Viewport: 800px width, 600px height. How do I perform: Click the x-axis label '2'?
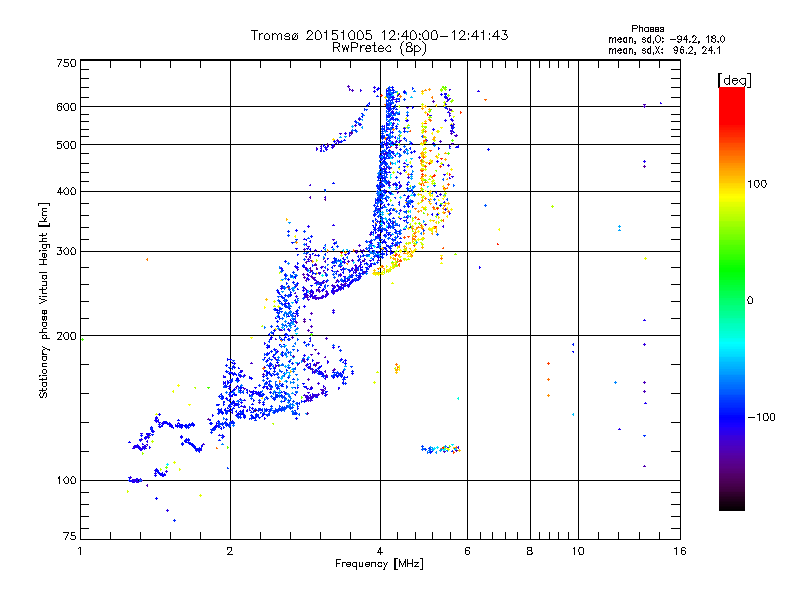(x=230, y=551)
